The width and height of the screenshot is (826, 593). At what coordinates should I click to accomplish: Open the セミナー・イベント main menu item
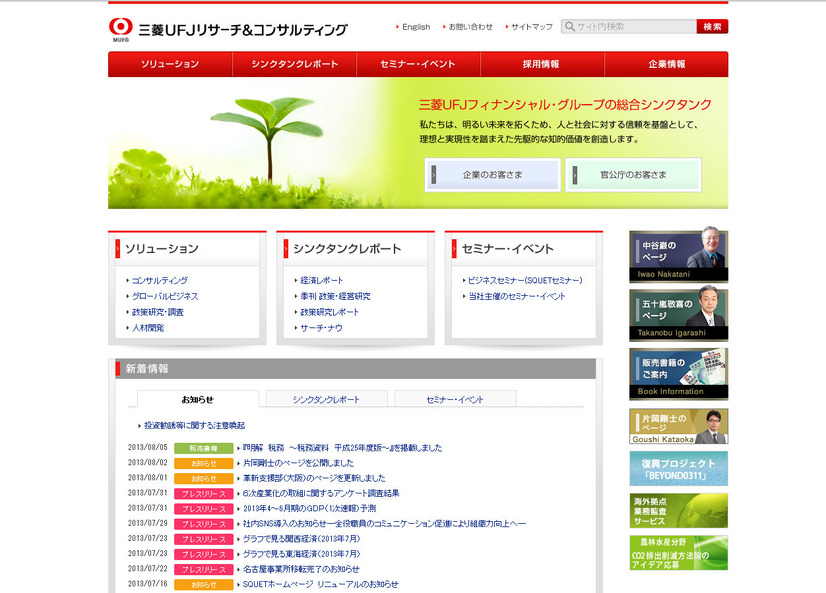(418, 64)
